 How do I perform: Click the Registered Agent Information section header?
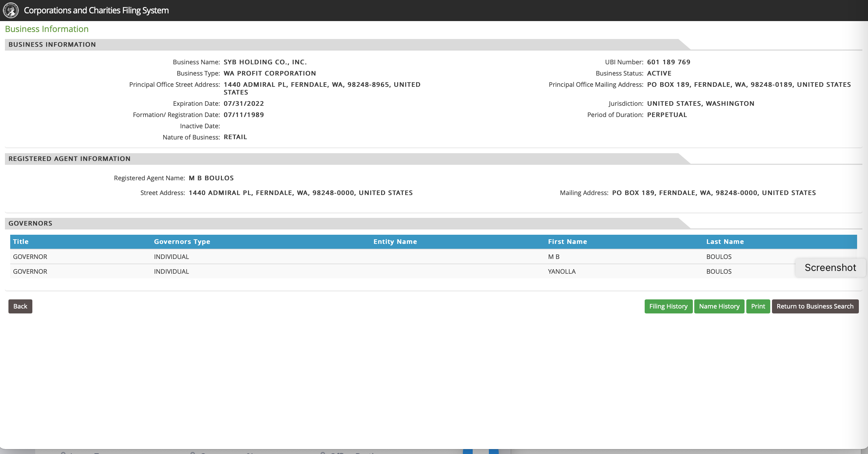tap(69, 159)
